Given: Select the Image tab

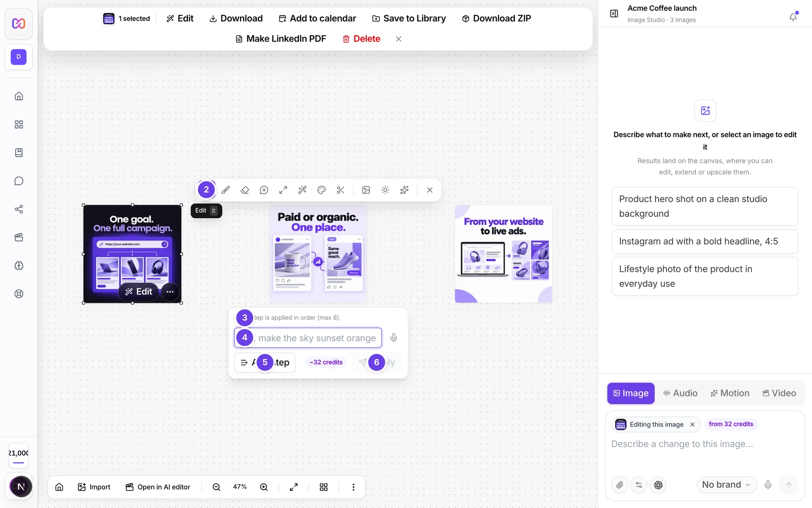Looking at the screenshot, I should [x=631, y=393].
